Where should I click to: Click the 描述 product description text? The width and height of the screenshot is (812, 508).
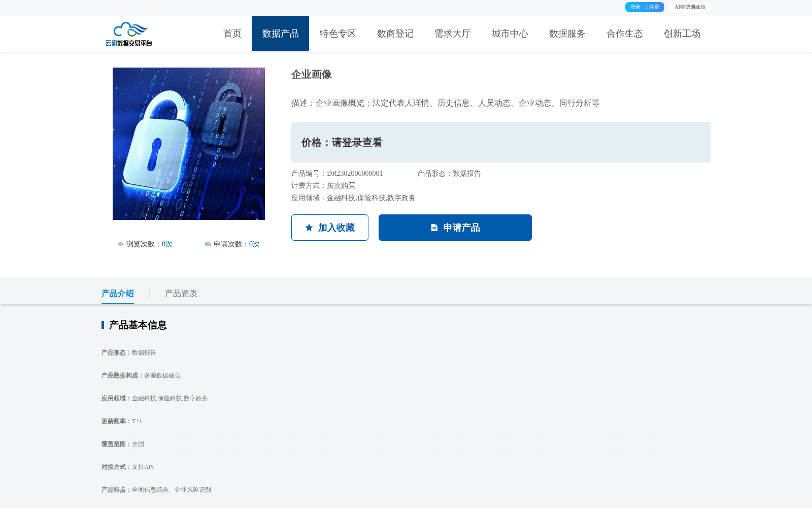click(x=446, y=103)
